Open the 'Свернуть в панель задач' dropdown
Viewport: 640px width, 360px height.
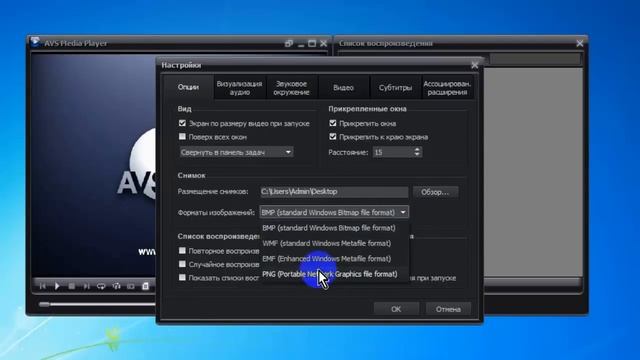tap(236, 152)
